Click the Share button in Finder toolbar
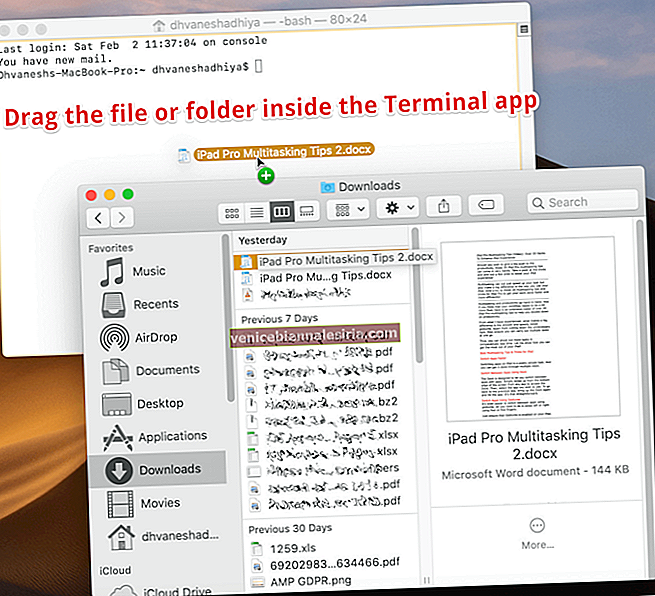Image resolution: width=655 pixels, height=596 pixels. tap(444, 206)
